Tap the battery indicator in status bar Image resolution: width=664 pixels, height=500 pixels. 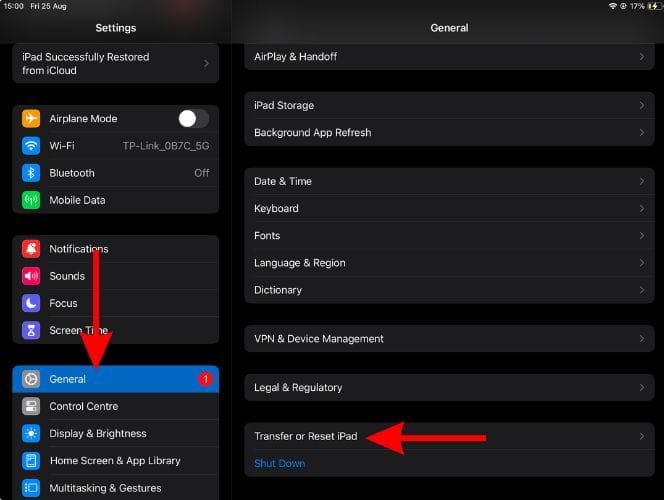[x=648, y=7]
